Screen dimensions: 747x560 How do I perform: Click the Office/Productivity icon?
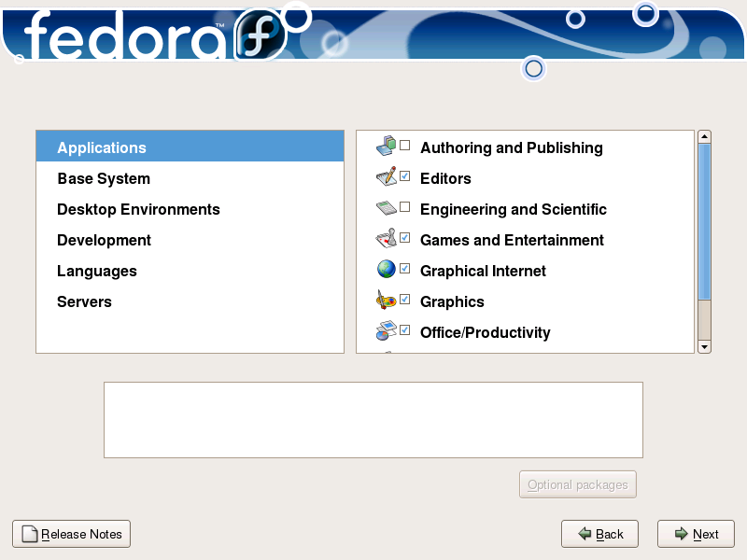point(386,330)
